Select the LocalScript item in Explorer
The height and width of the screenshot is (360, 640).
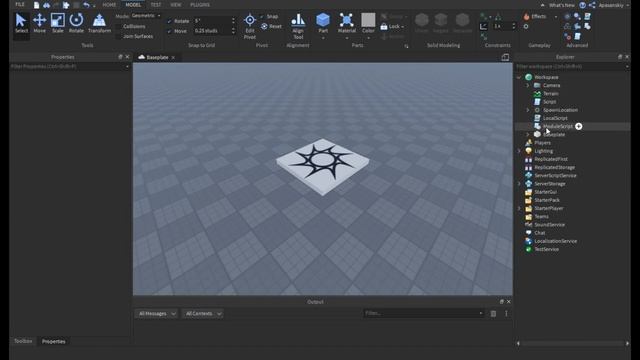click(555, 118)
